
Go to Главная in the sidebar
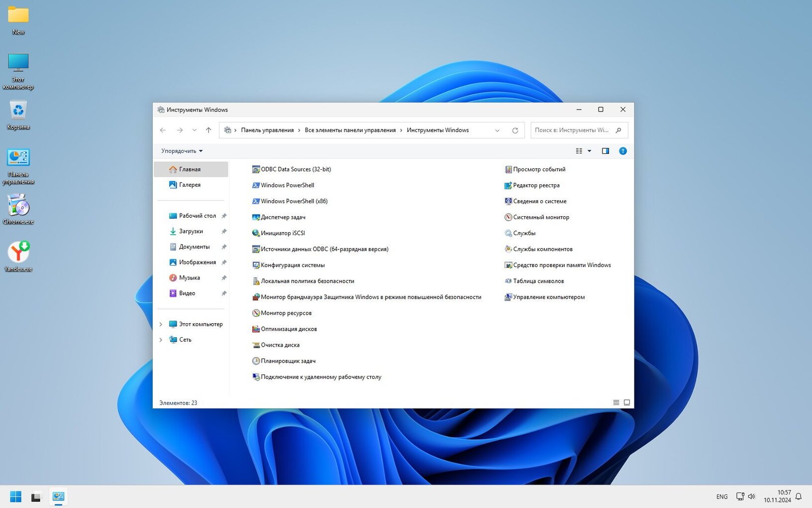(191, 169)
